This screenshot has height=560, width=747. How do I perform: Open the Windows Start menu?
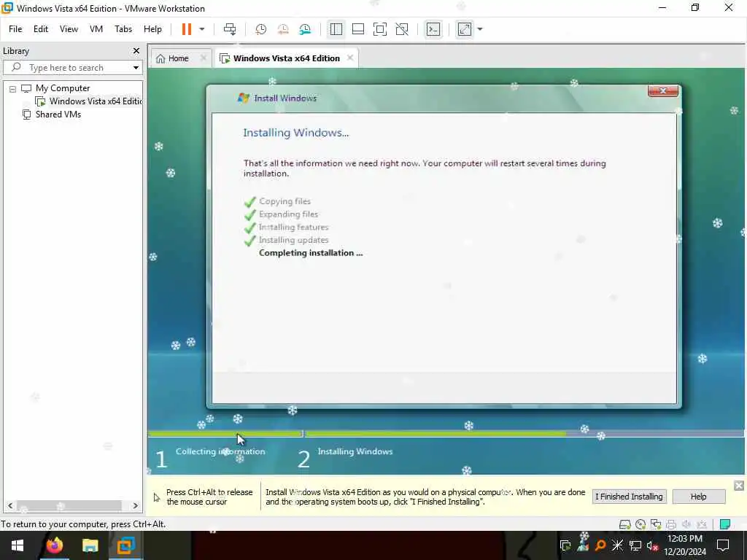point(18,545)
